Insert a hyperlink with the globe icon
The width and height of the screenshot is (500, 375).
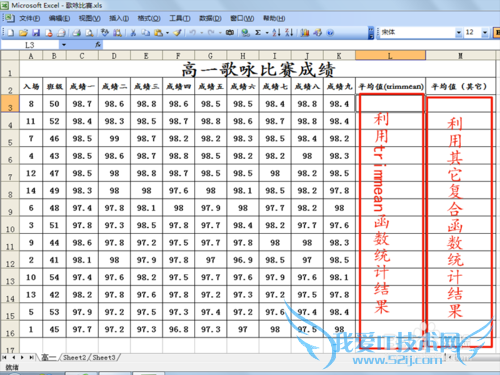[x=246, y=33]
